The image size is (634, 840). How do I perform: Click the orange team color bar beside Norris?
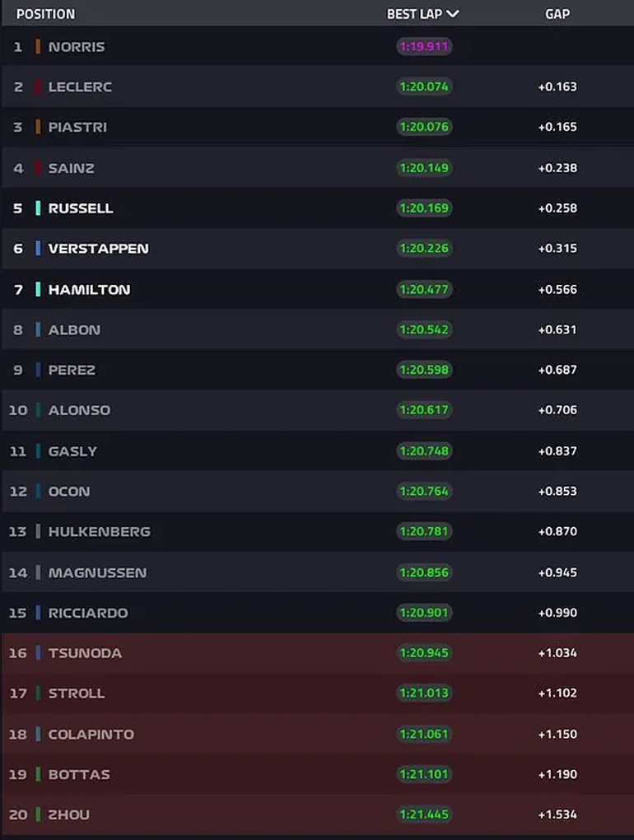tap(38, 47)
